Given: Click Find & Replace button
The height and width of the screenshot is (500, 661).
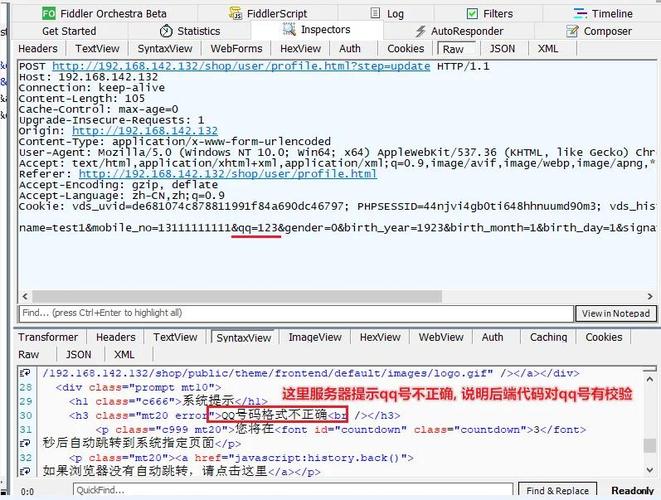Looking at the screenshot, I should point(557,491).
